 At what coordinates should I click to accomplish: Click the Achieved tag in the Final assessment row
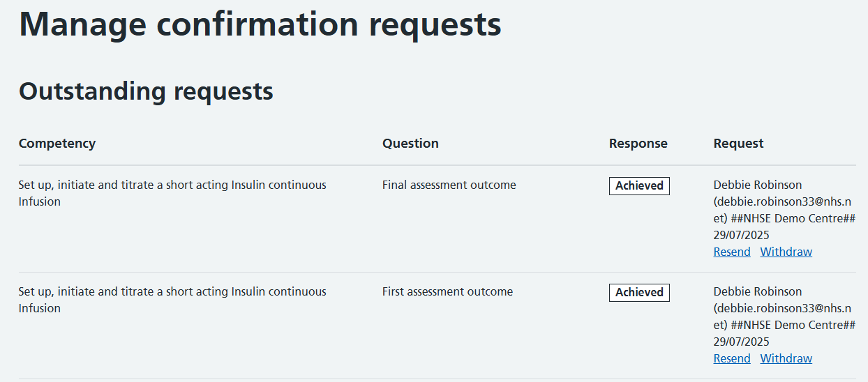pyautogui.click(x=639, y=186)
